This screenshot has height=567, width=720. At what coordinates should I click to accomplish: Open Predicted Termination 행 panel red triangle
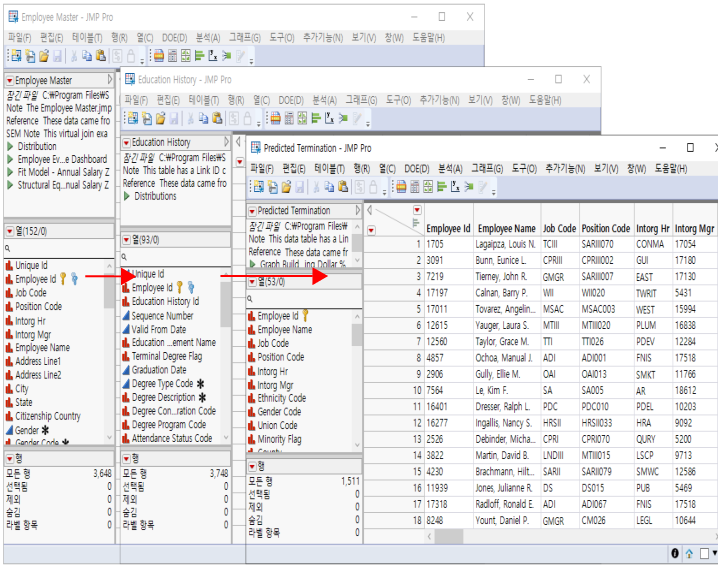pos(252,467)
